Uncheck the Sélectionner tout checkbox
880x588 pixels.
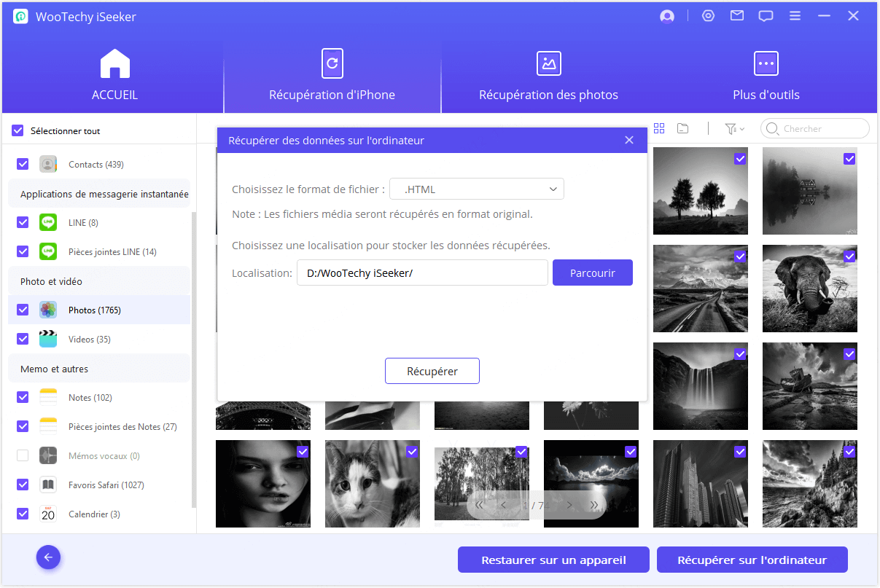point(17,131)
